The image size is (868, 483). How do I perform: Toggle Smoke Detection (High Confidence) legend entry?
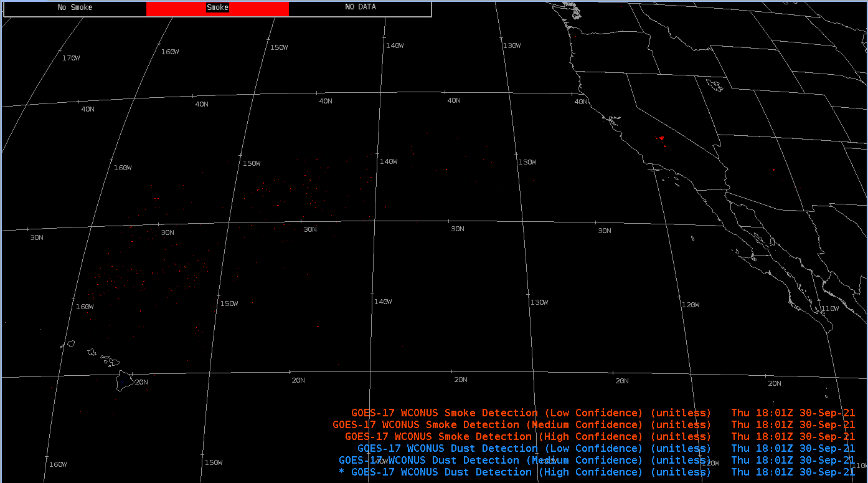coord(600,437)
